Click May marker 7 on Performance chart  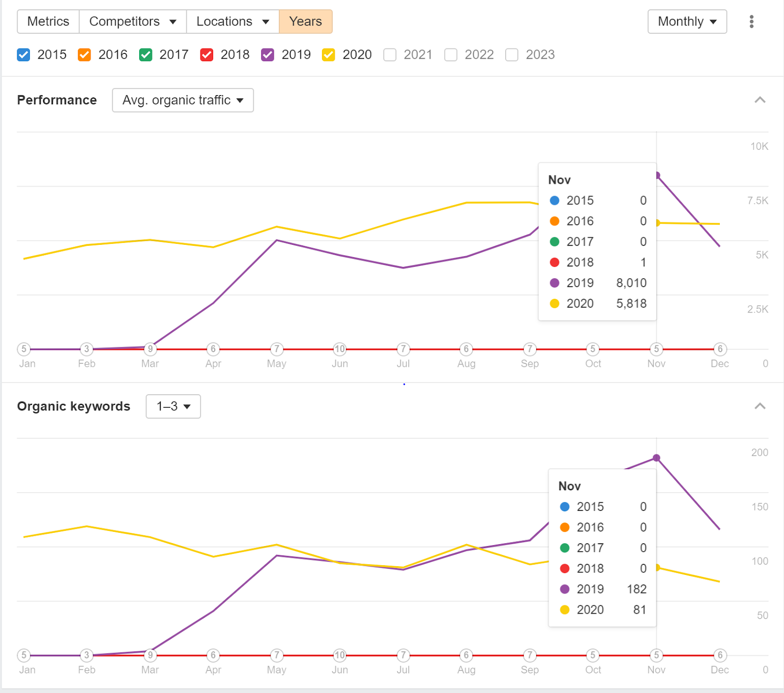(x=277, y=349)
